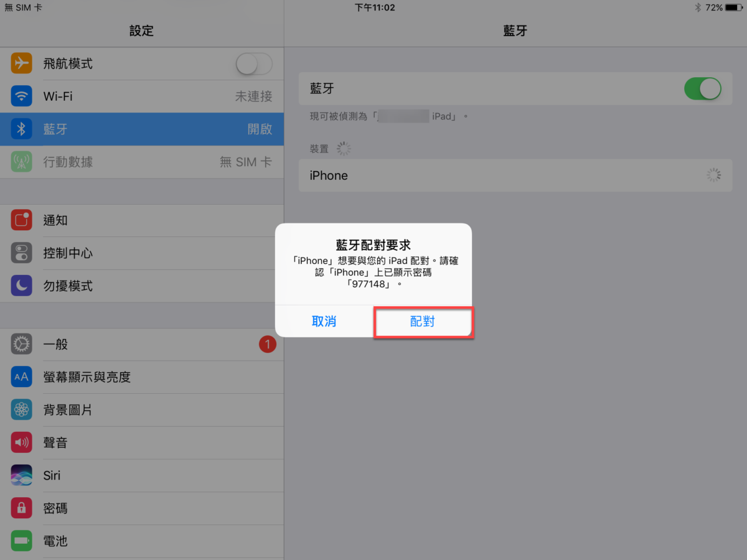Viewport: 747px width, 560px height.
Task: Tap the status bar Bluetooth indicator
Action: (x=698, y=7)
